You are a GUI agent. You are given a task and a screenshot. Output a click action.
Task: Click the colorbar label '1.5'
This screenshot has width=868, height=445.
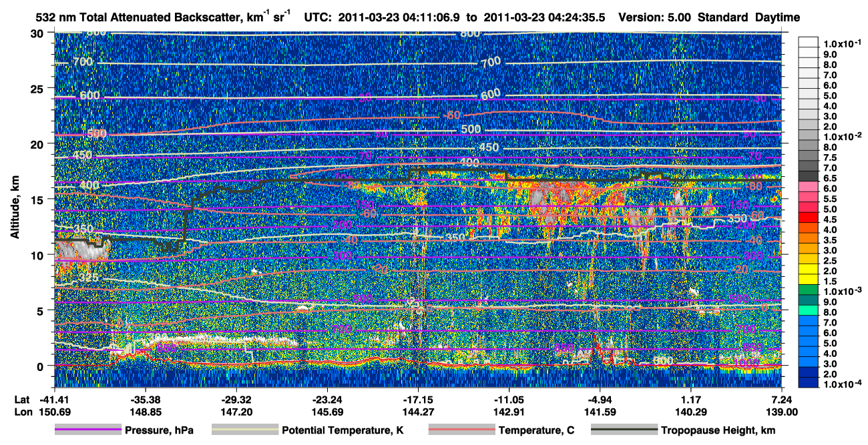pyautogui.click(x=830, y=282)
